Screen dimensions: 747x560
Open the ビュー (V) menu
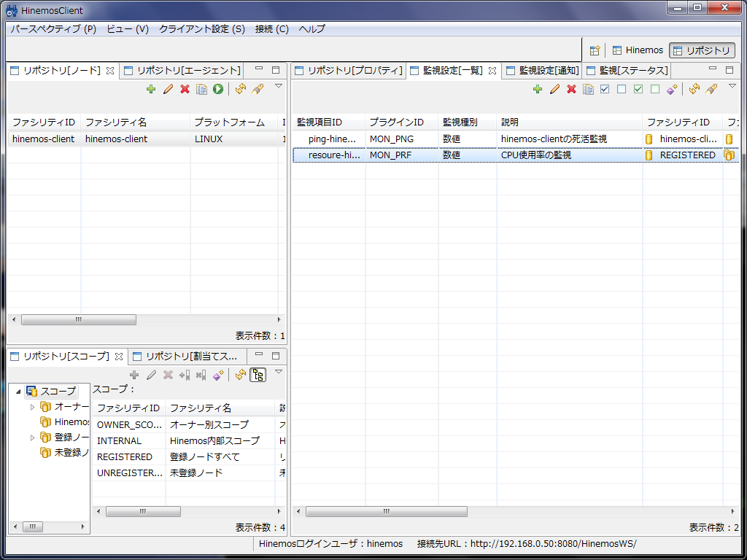[x=128, y=29]
